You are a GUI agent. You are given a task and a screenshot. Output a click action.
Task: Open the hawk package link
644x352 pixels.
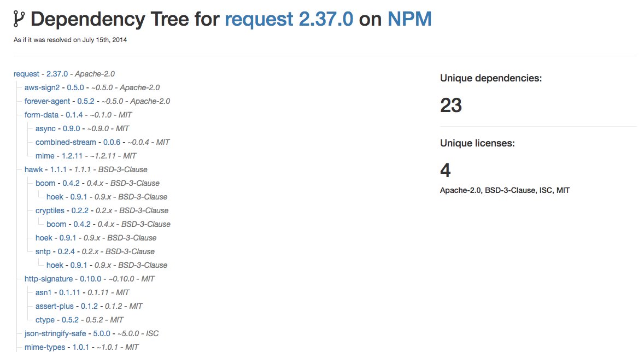(34, 169)
